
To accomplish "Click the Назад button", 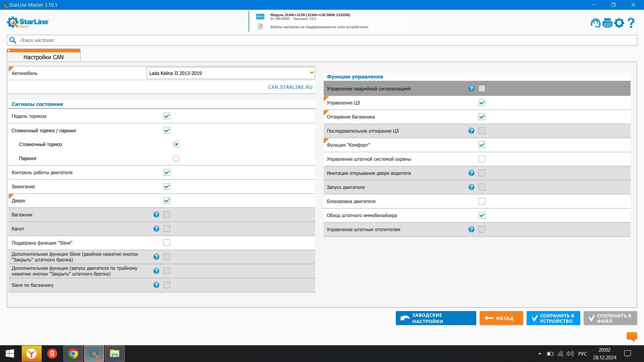I will [501, 318].
